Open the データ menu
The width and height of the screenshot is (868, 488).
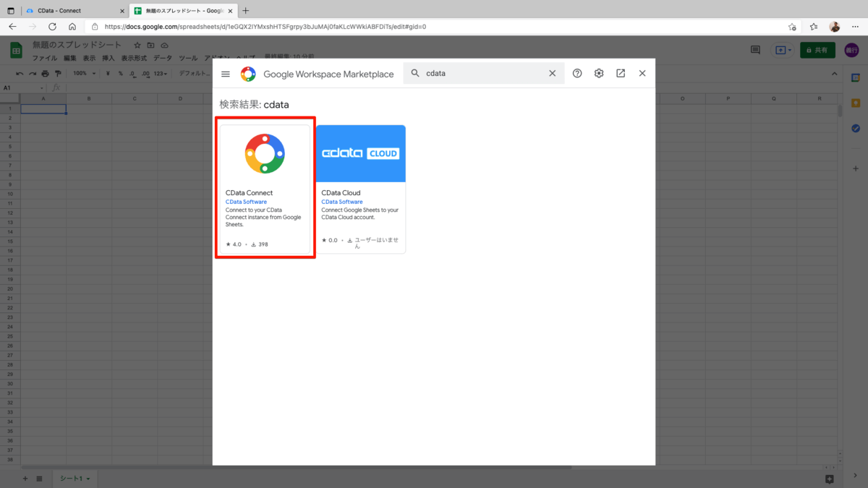click(163, 58)
